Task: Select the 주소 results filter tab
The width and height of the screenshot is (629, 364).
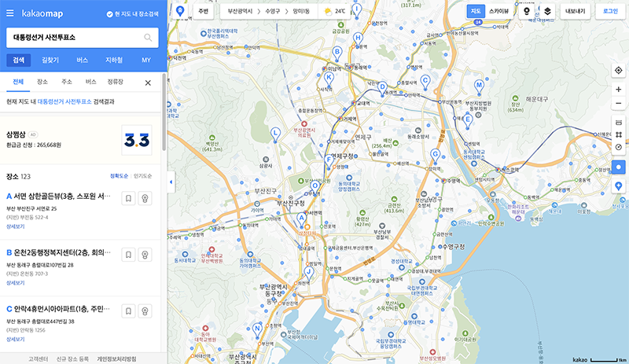Action: [67, 82]
